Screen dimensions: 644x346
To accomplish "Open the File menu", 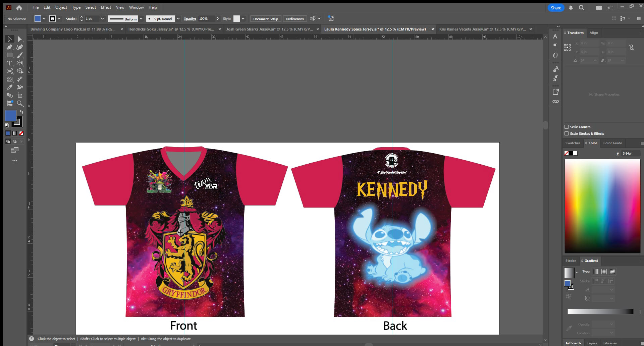I will click(36, 7).
